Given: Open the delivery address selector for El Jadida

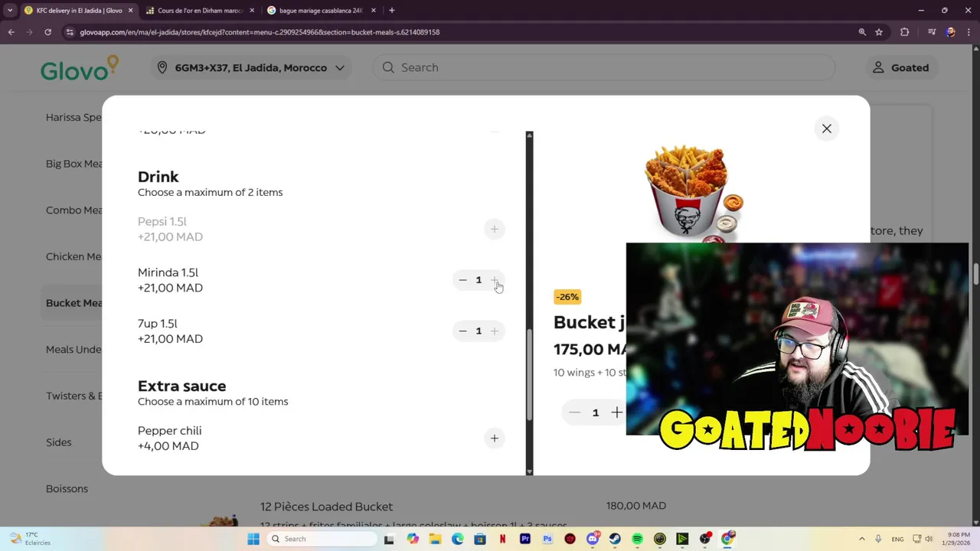Looking at the screenshot, I should click(252, 67).
